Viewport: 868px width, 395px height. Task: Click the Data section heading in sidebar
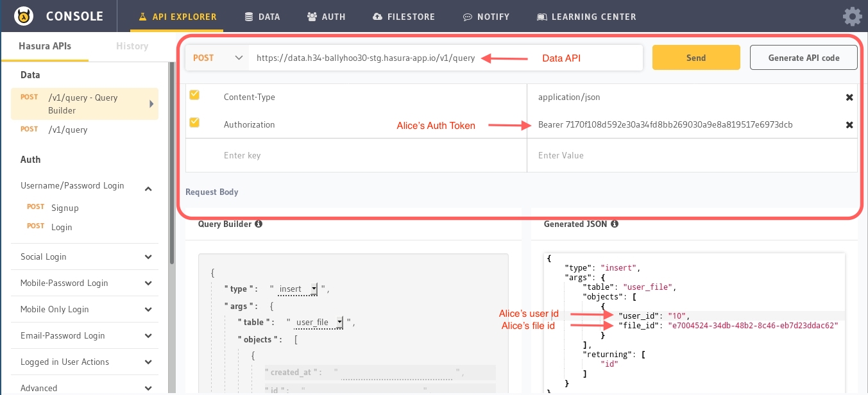pos(30,75)
